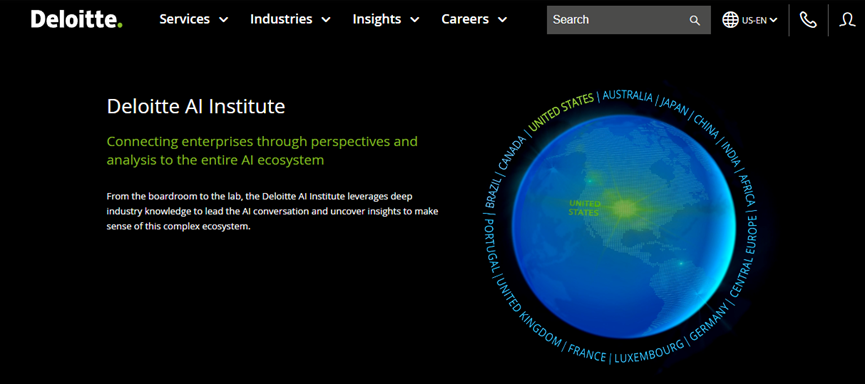Open the US-EN language dropdown
The image size is (865, 384).
tap(760, 20)
